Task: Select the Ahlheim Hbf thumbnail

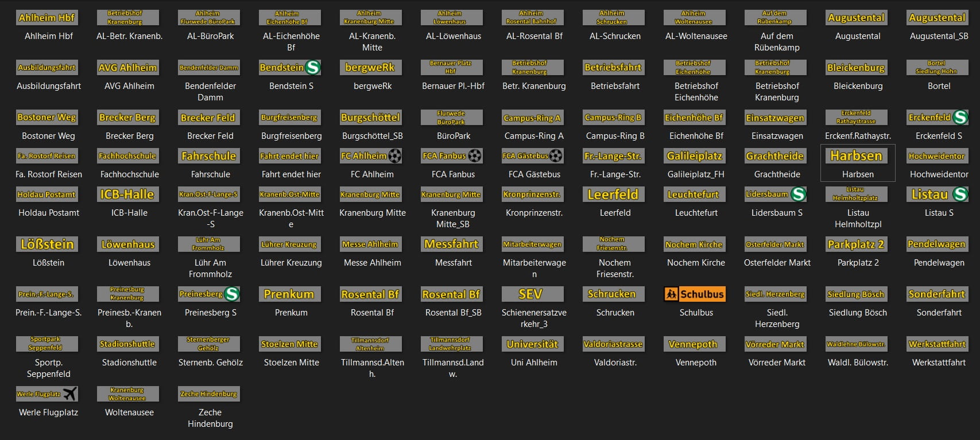Action: pyautogui.click(x=47, y=18)
